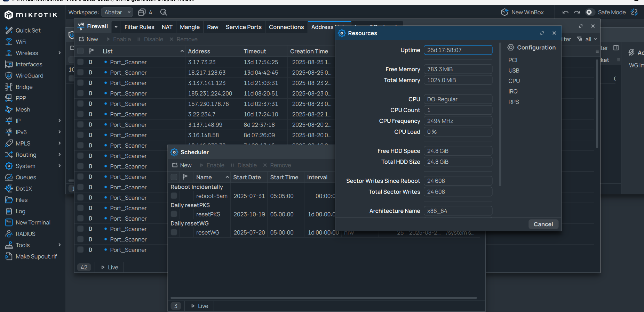Click New in the Scheduler toolbar

pyautogui.click(x=182, y=165)
